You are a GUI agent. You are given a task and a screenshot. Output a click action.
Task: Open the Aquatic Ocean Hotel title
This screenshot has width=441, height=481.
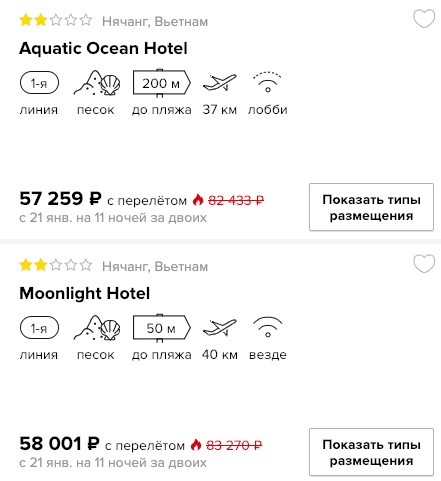tap(103, 48)
